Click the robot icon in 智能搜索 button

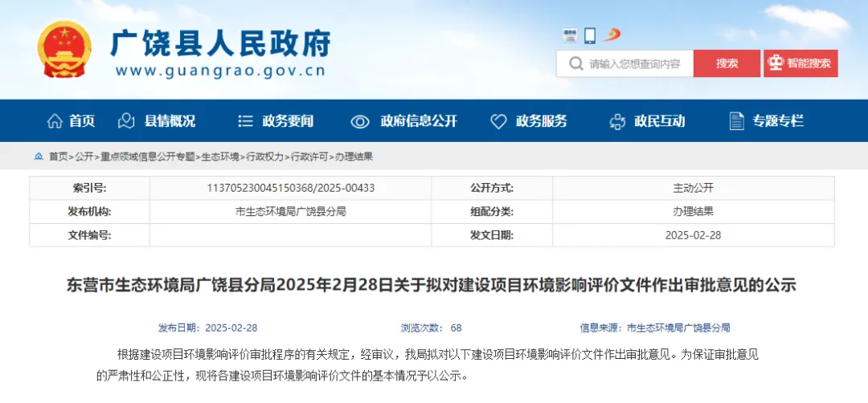[x=775, y=63]
